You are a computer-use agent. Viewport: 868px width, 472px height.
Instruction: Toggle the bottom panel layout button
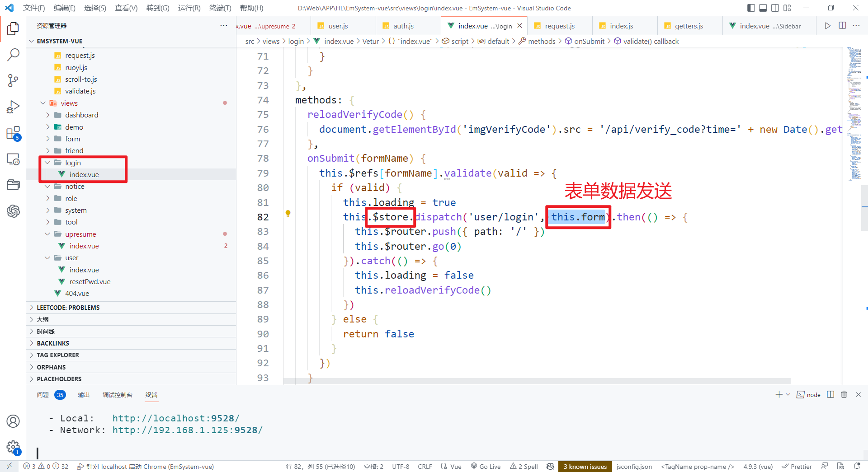[x=763, y=8]
